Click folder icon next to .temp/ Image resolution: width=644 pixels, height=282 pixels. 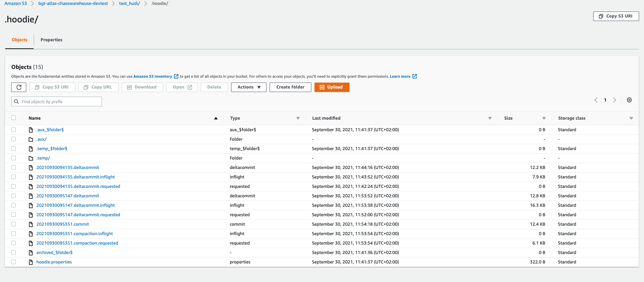(x=31, y=158)
